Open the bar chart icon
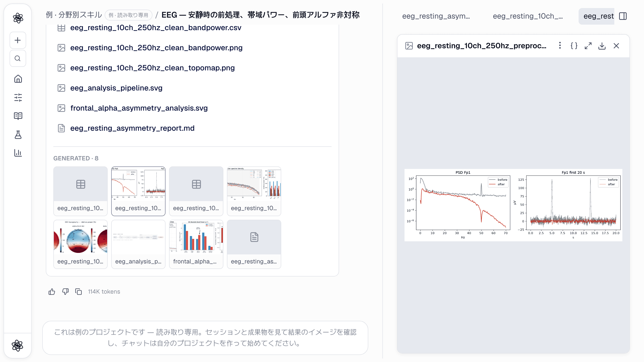The width and height of the screenshot is (644, 362). pos(18,153)
